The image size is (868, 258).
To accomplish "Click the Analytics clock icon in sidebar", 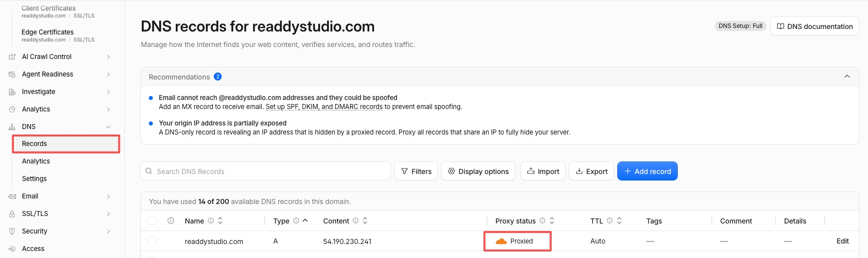I will (12, 109).
